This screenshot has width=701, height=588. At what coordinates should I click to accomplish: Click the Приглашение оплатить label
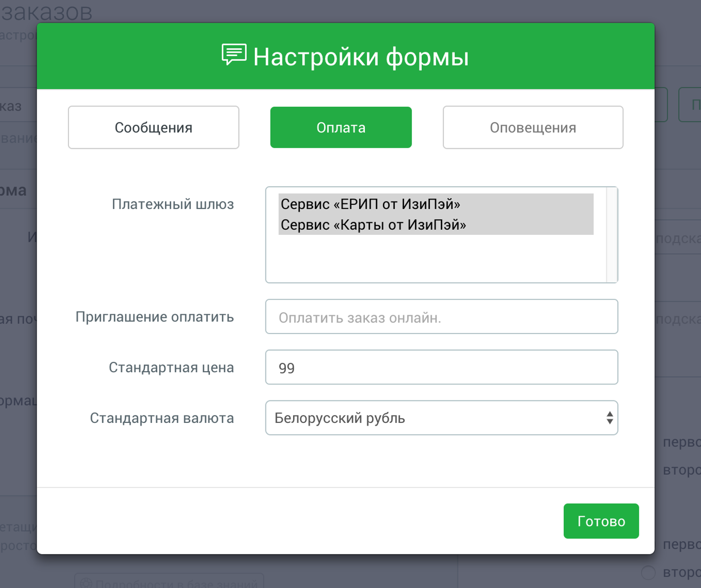click(154, 317)
